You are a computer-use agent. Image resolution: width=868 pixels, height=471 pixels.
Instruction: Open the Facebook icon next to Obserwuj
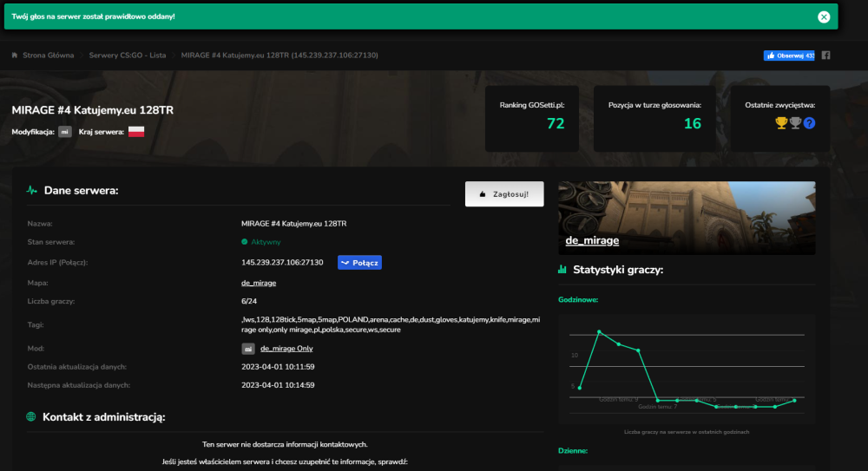(826, 56)
